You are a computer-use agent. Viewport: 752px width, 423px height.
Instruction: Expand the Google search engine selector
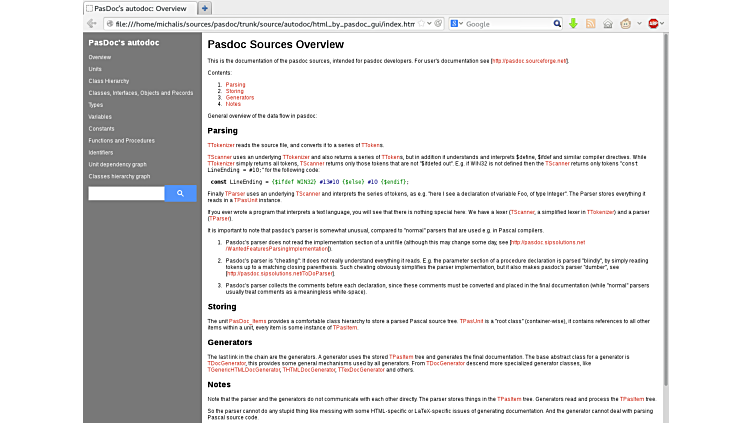coord(459,23)
